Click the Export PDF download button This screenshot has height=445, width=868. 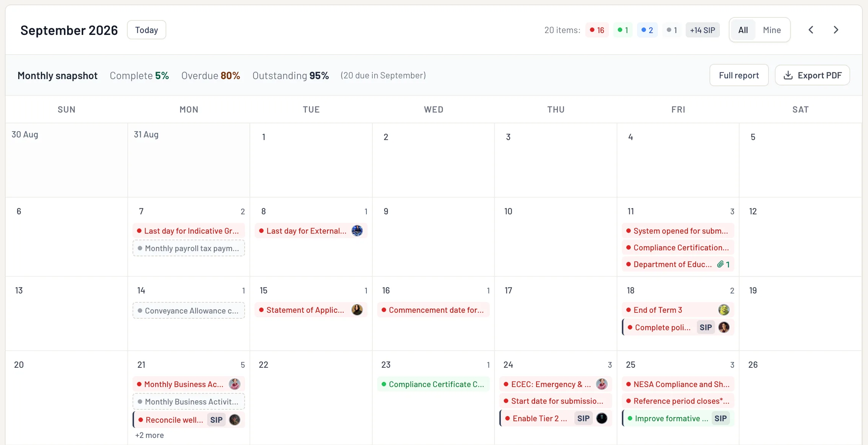(812, 75)
